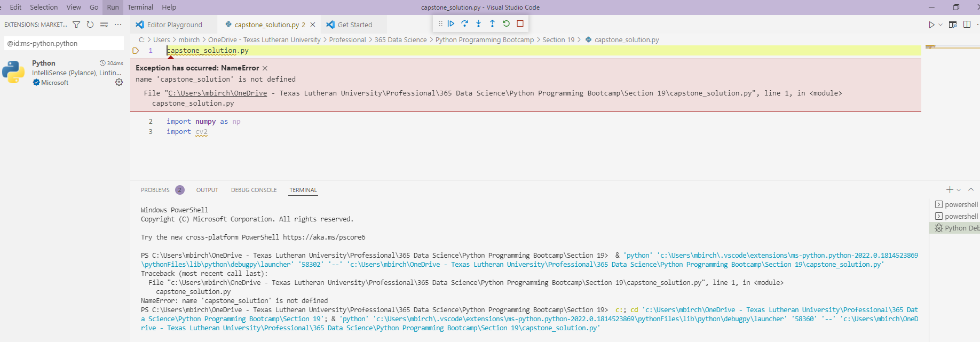Follow the C:\Users\mbirch\OneDrive file link

click(x=218, y=93)
